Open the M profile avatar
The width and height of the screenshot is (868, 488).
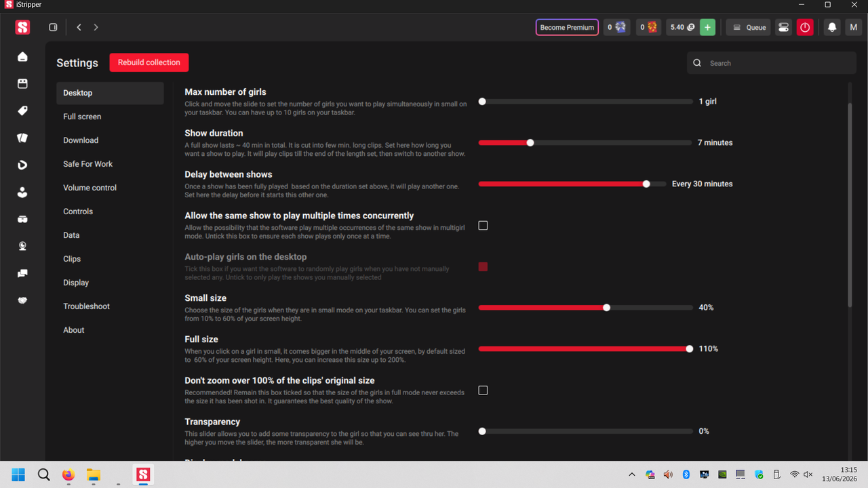coord(853,27)
